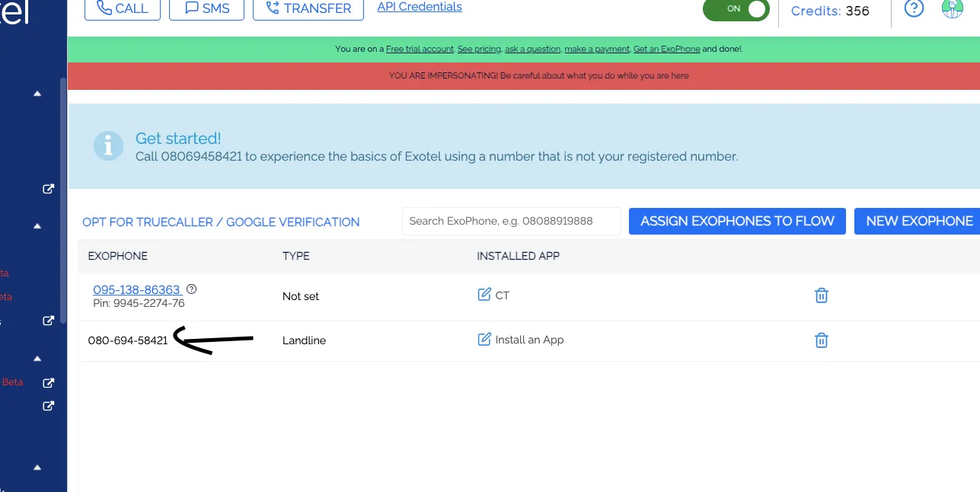Open the SMS action
The height and width of the screenshot is (492, 980).
coord(205,9)
